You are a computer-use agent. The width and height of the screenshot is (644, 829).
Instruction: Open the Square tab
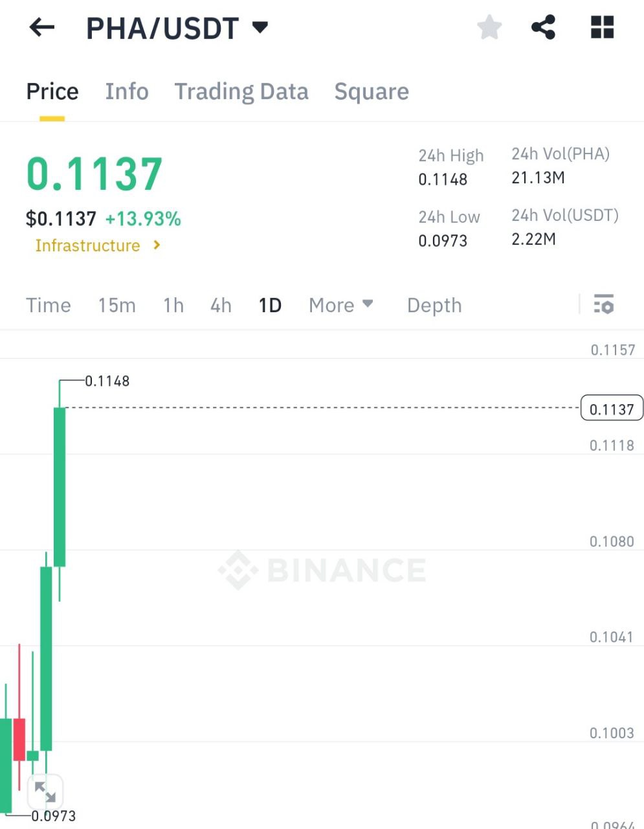[x=372, y=92]
